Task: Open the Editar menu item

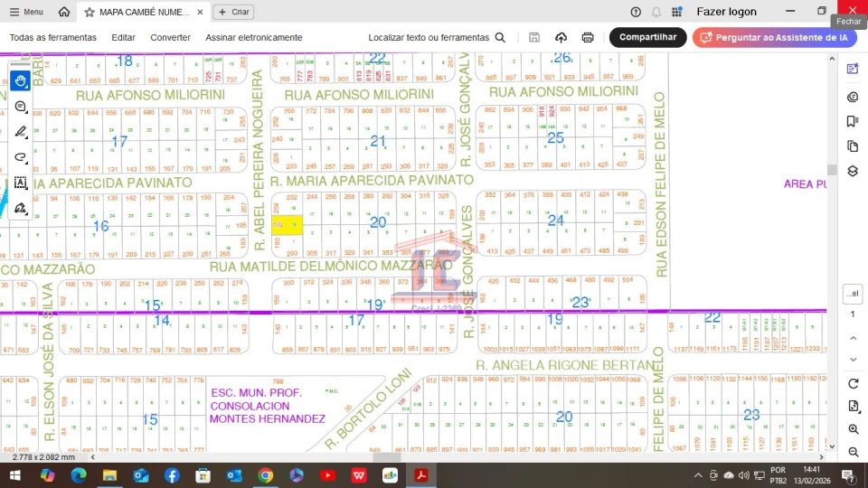Action: pyautogui.click(x=123, y=38)
